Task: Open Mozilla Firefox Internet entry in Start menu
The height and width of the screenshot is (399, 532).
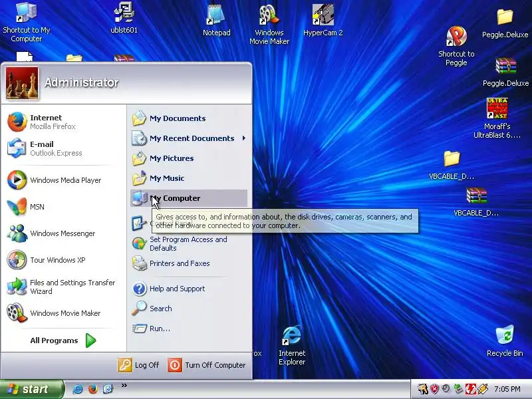Action: pos(63,122)
